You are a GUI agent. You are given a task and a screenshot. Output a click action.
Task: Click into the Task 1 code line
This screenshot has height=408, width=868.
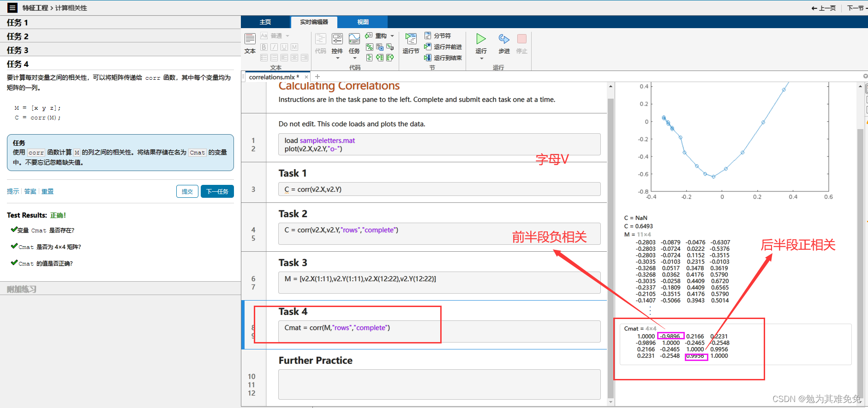(439, 189)
